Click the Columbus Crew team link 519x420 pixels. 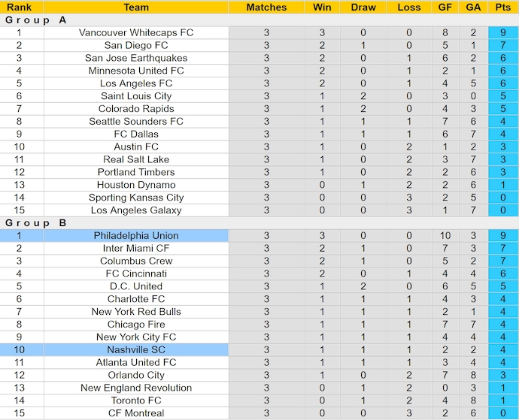coord(136,261)
